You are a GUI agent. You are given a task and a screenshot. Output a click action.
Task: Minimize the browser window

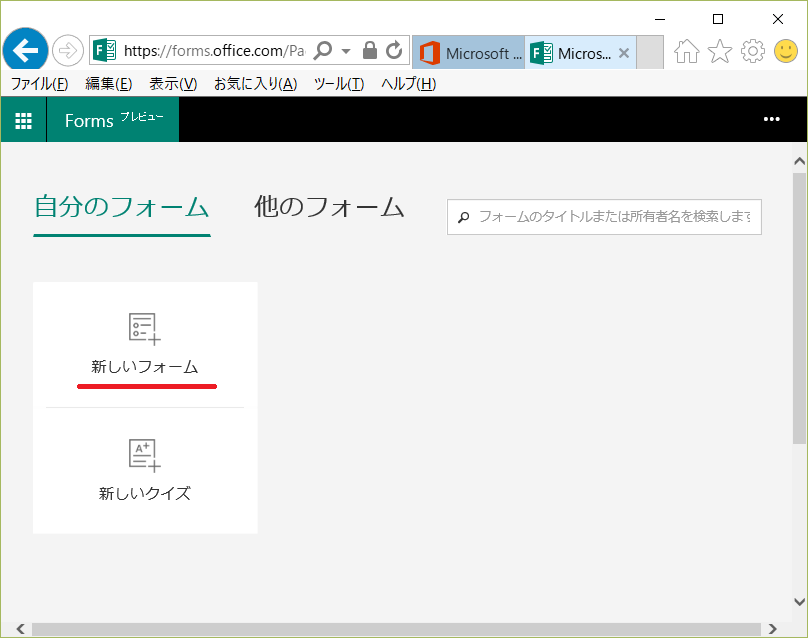(x=660, y=20)
